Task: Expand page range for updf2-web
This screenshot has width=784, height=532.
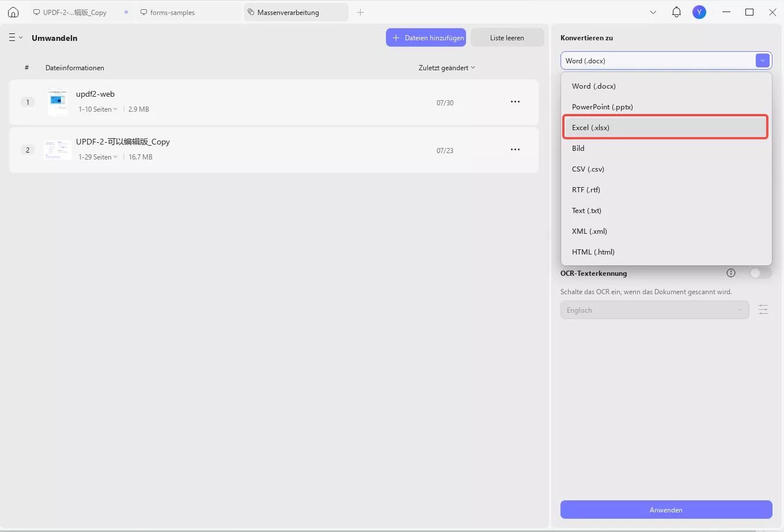Action: pyautogui.click(x=98, y=109)
